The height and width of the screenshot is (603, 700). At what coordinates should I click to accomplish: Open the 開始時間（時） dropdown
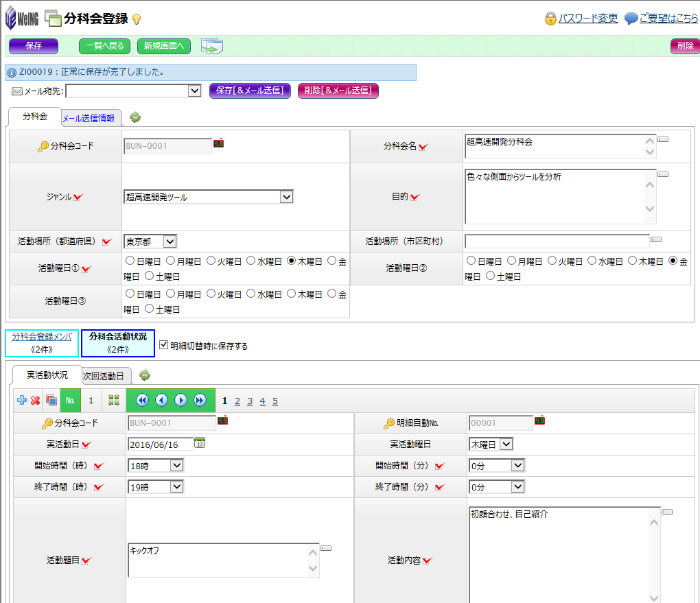coord(176,466)
